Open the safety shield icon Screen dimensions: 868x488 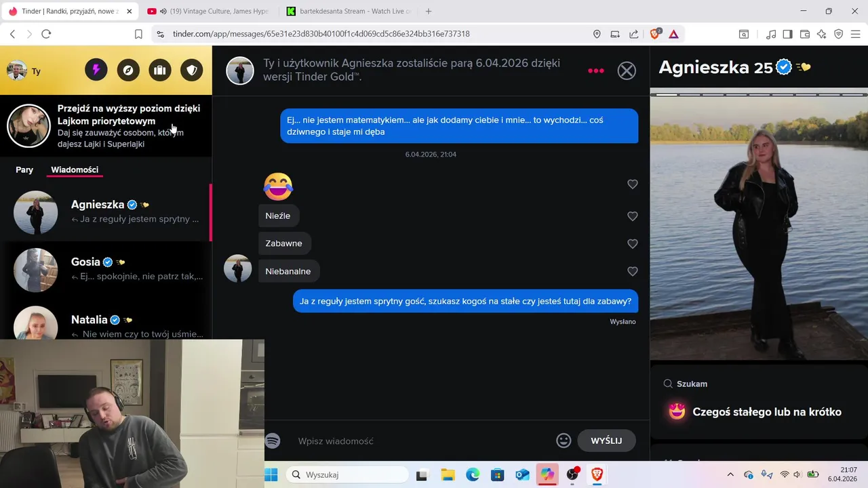coord(192,70)
